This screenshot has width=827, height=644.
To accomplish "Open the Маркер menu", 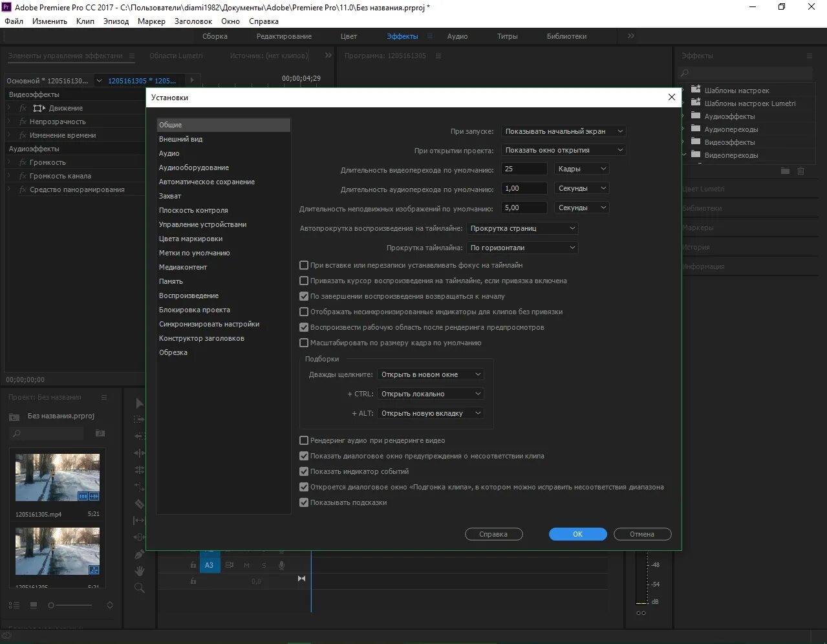I will 151,21.
